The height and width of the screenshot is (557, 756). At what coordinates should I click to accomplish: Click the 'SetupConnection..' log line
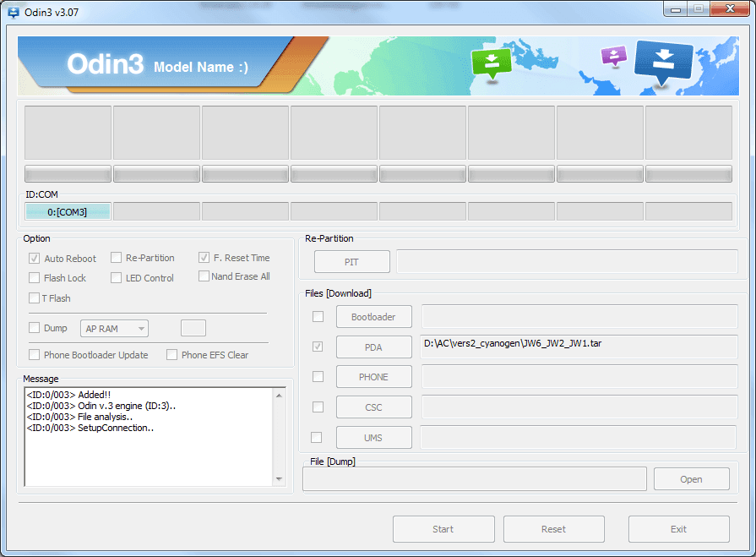[90, 428]
